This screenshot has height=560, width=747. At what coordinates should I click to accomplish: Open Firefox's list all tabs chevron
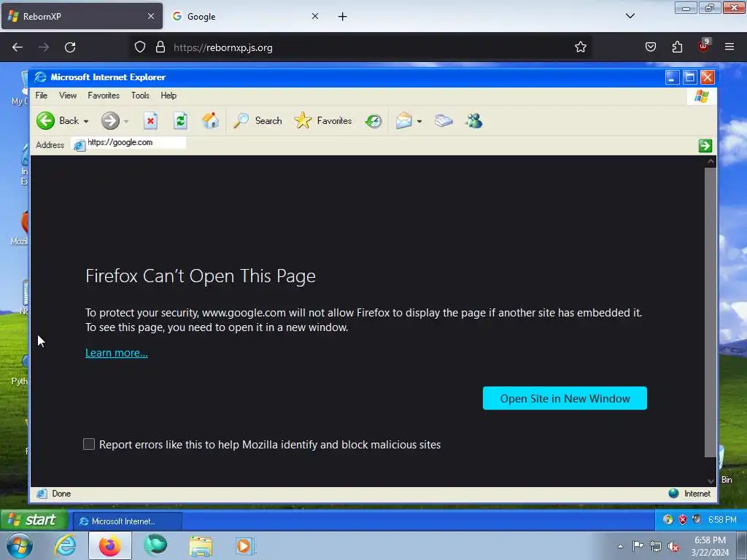630,16
